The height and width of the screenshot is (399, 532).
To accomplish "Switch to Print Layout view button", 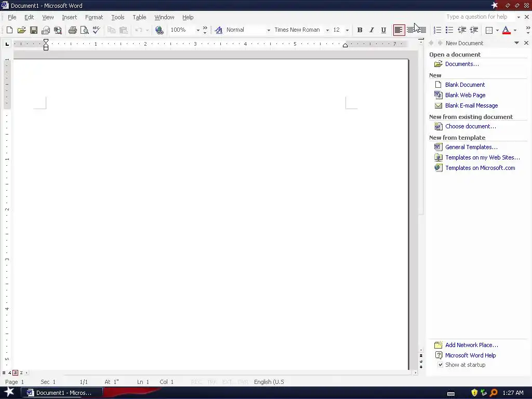I will tap(15, 373).
